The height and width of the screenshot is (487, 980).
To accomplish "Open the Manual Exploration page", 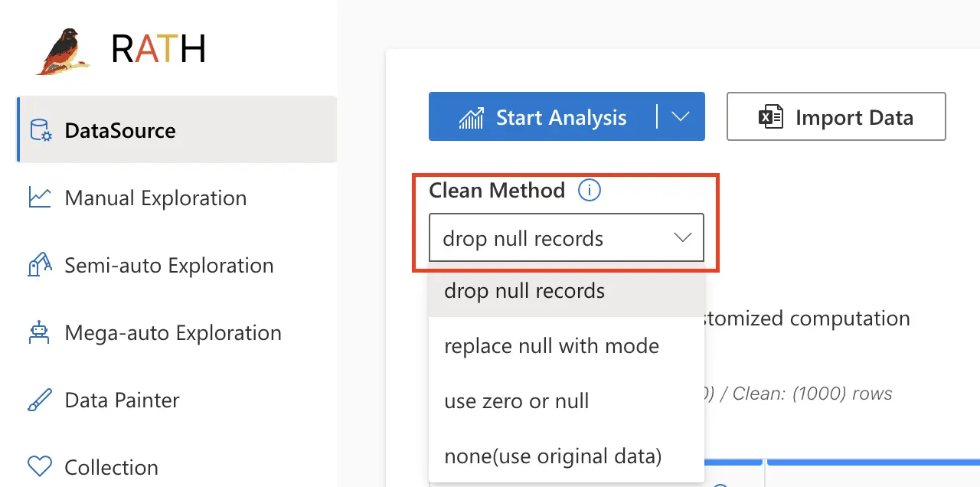I will coord(155,198).
